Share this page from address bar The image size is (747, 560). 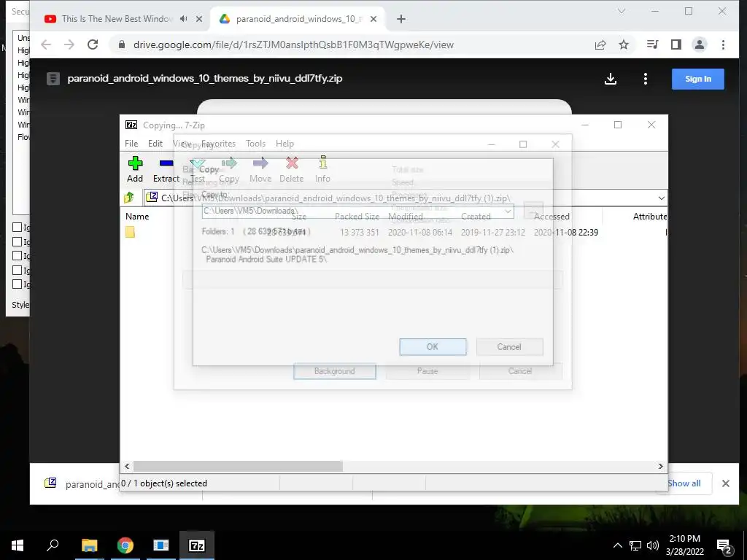click(600, 44)
